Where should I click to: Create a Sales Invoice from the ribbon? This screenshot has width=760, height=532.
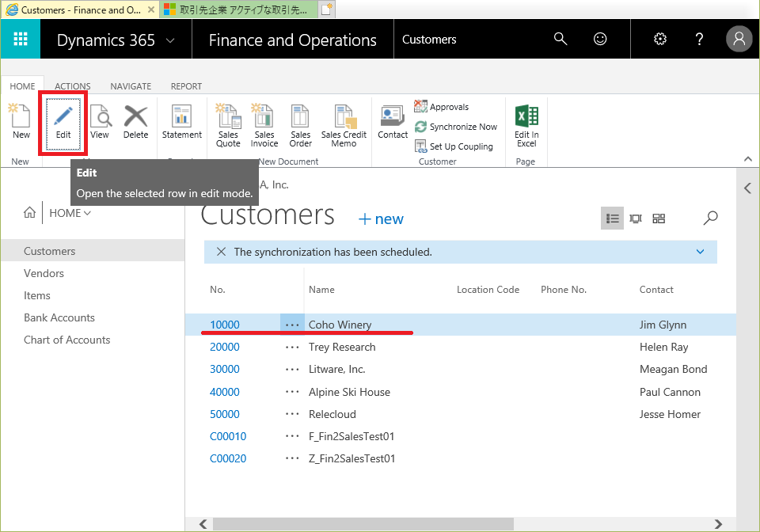click(x=264, y=126)
